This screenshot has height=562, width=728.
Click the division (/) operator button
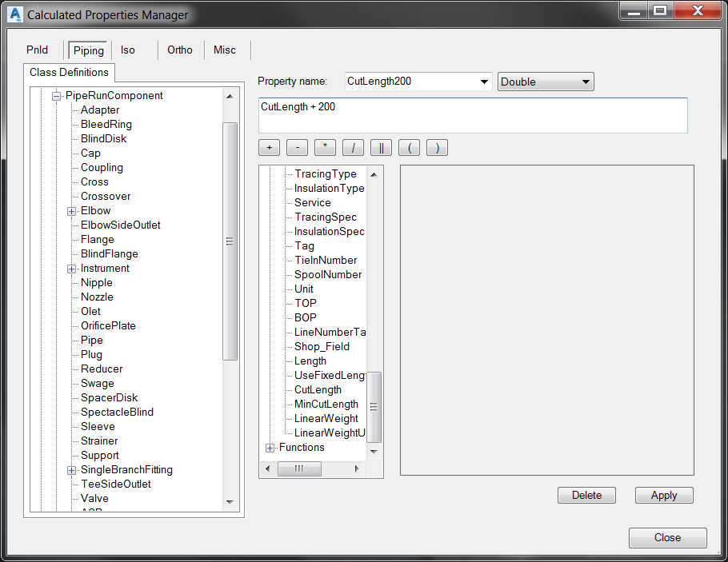click(x=353, y=147)
